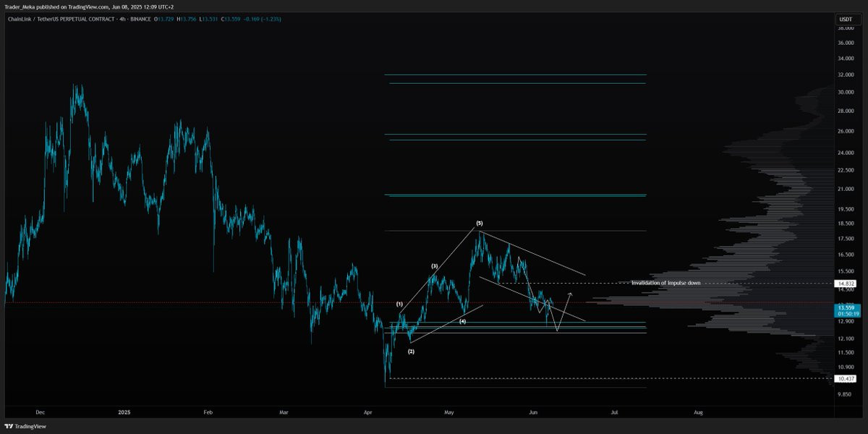The height and width of the screenshot is (434, 868).
Task: Select the wave label (5) on chart
Action: 479,223
